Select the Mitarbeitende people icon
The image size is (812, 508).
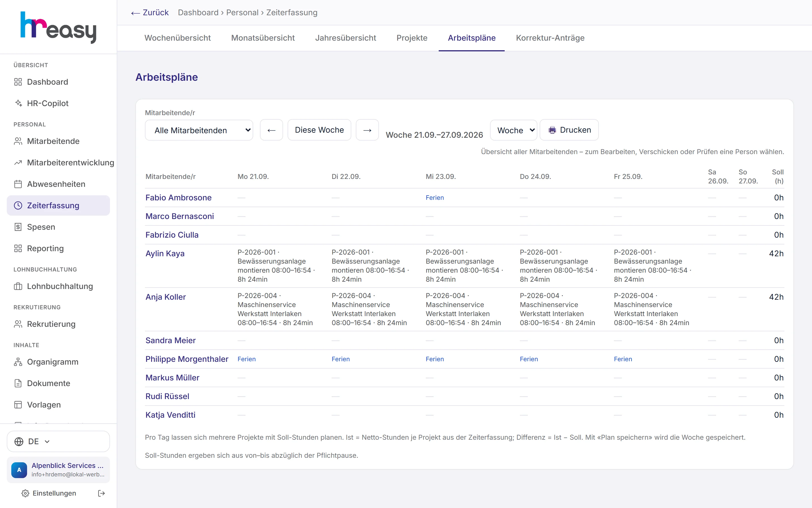coord(18,141)
